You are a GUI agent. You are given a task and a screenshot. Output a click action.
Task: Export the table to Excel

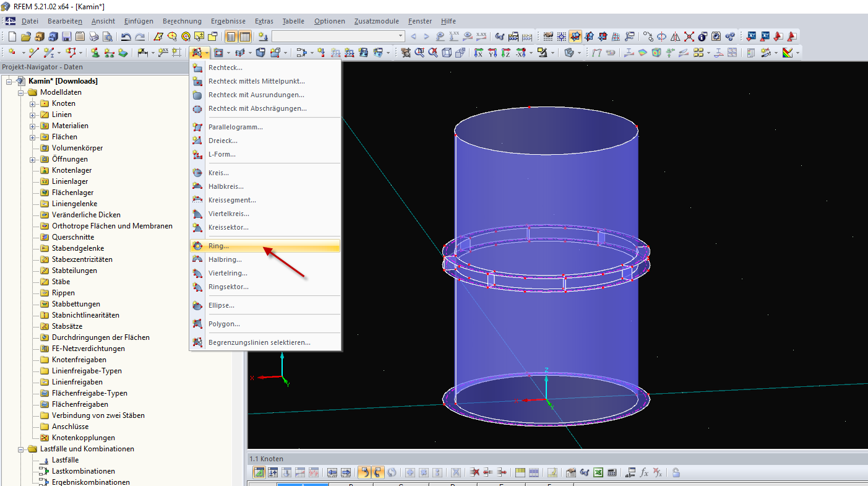click(x=598, y=472)
